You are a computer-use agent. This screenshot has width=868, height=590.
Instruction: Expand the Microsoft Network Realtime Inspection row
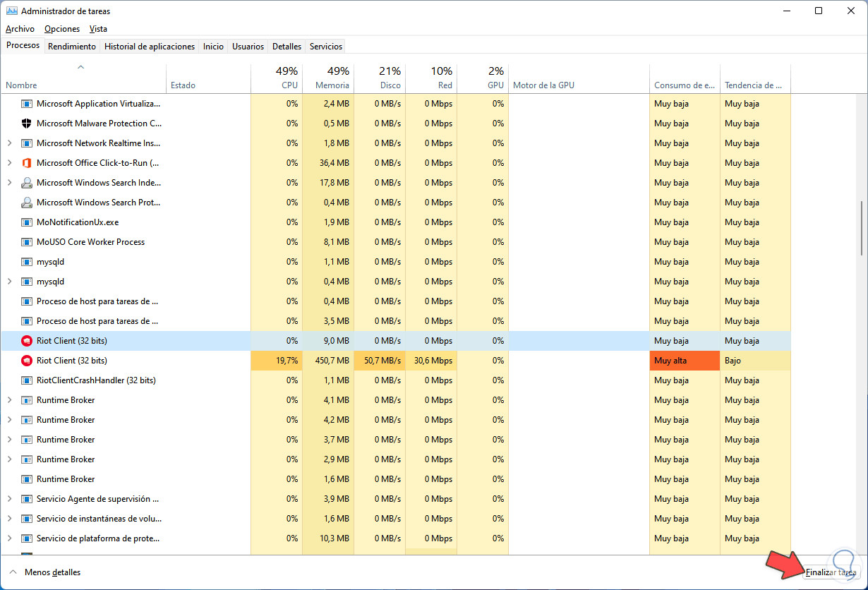point(9,143)
